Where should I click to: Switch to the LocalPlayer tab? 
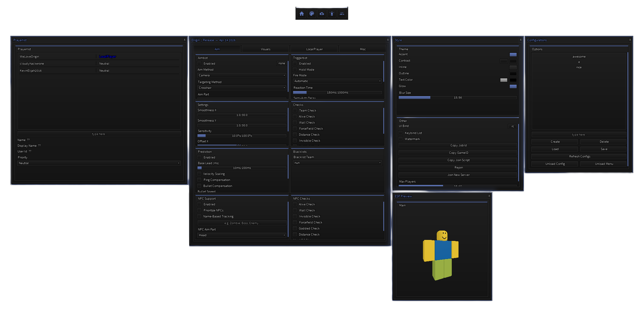pyautogui.click(x=314, y=49)
